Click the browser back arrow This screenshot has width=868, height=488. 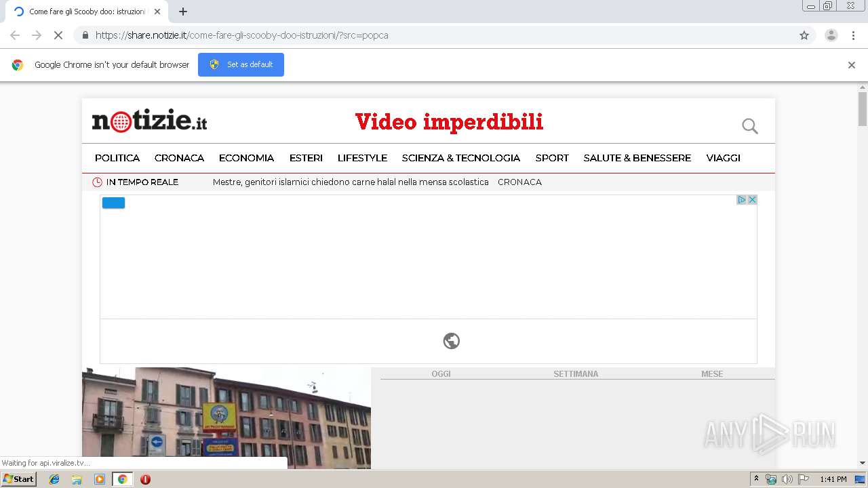pos(15,35)
